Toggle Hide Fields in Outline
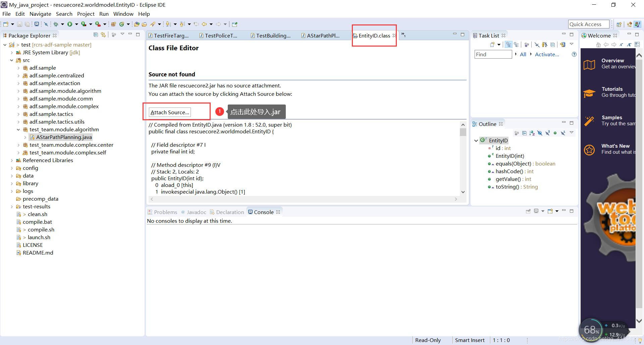This screenshot has height=345, width=644. pyautogui.click(x=540, y=133)
